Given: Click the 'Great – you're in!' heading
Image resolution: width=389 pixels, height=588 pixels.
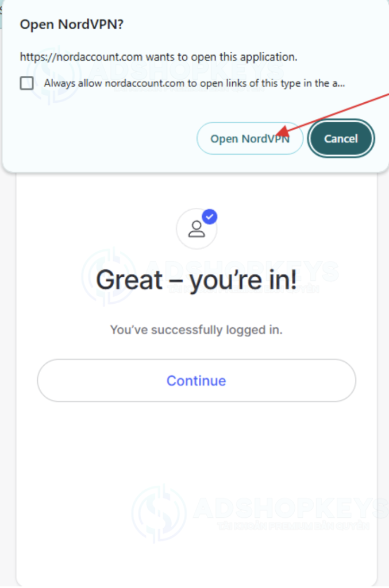Looking at the screenshot, I should click(196, 280).
